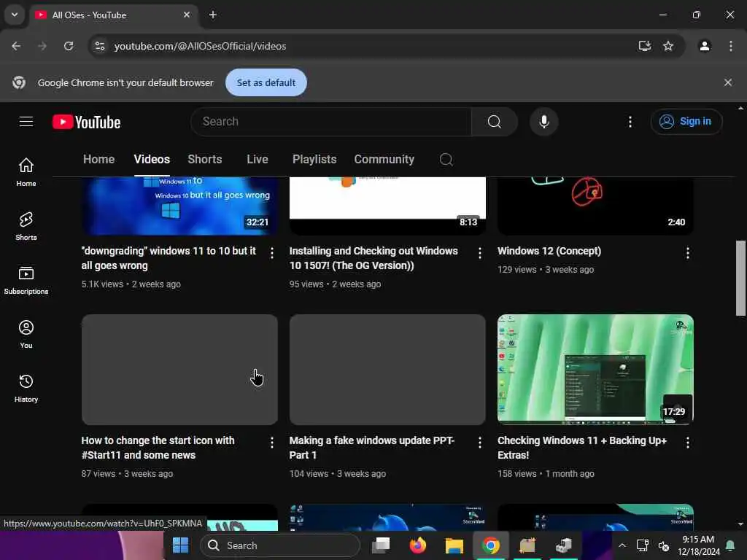The width and height of the screenshot is (747, 560).
Task: Select the Videos tab
Action: 152,159
